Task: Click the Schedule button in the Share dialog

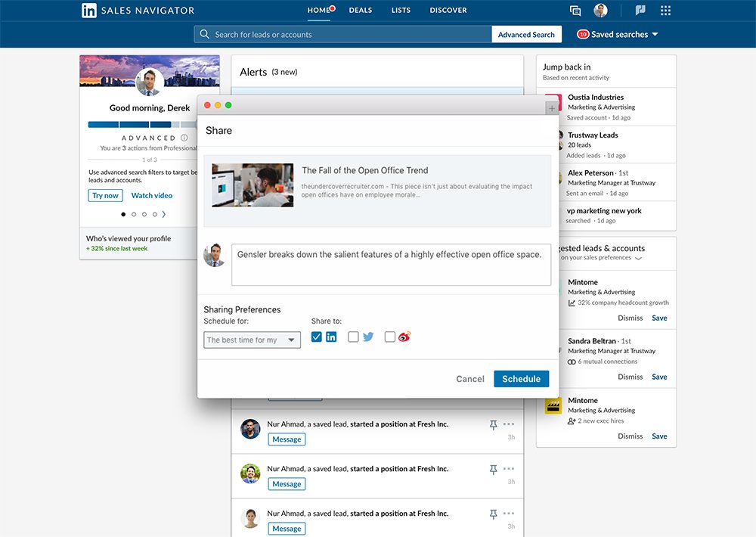Action: tap(521, 378)
